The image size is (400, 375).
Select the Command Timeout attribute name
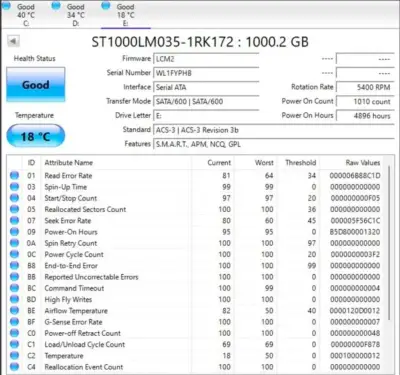tap(74, 288)
